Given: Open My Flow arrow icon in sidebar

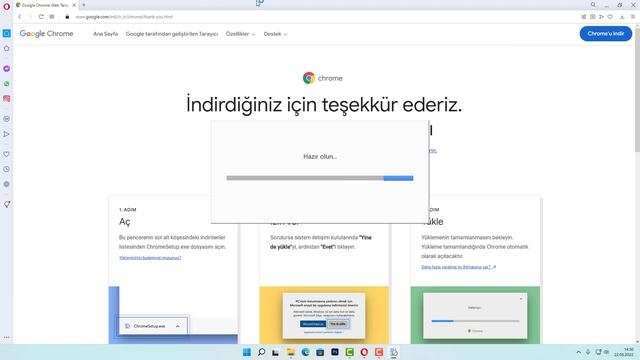Looking at the screenshot, I should pos(7,134).
